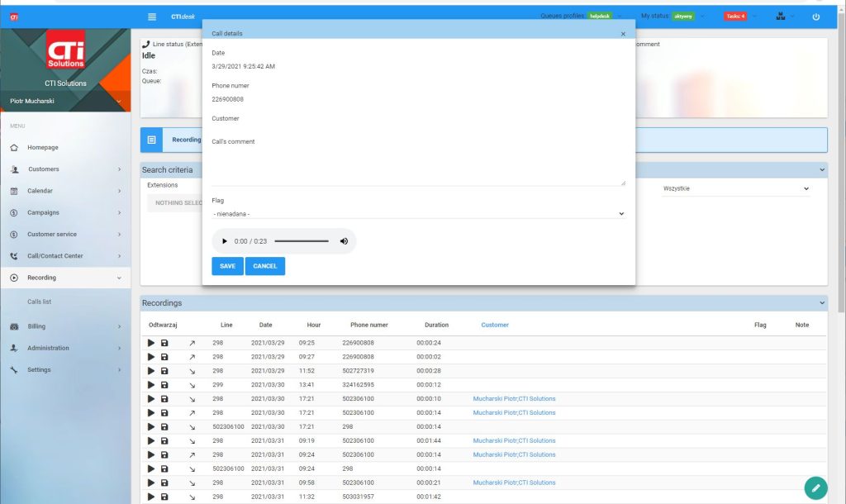Play the audio recording in Call details

coord(225,241)
